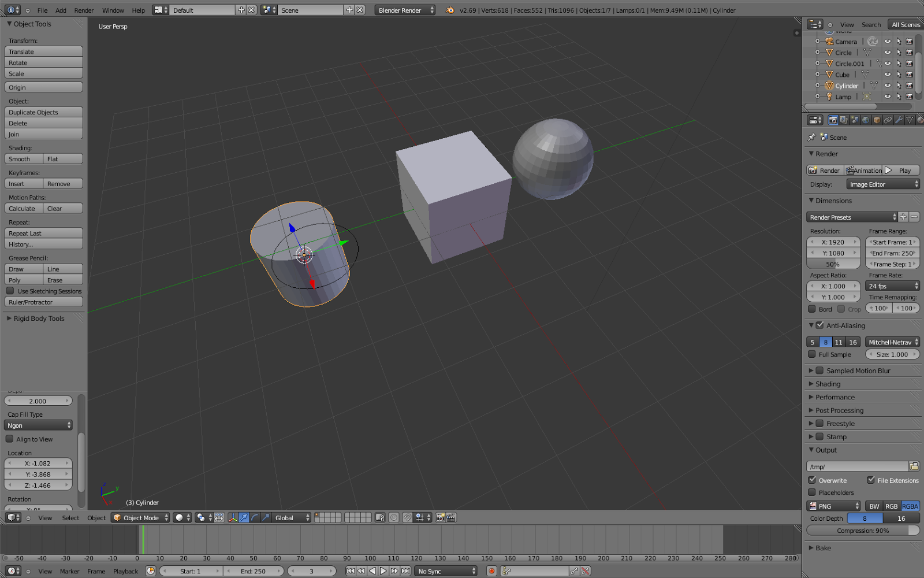Open the Cap Fill Type Ngon dropdown
This screenshot has width=924, height=578.
(38, 425)
